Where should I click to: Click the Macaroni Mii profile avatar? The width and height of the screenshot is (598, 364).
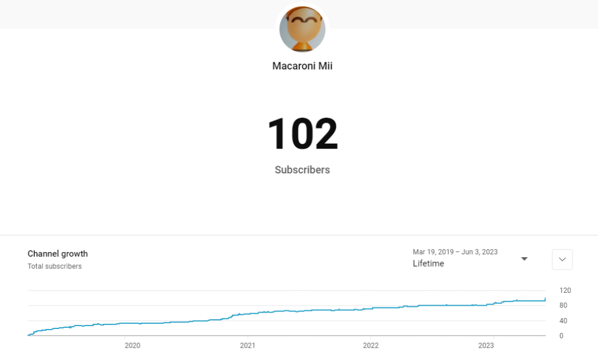pyautogui.click(x=302, y=29)
